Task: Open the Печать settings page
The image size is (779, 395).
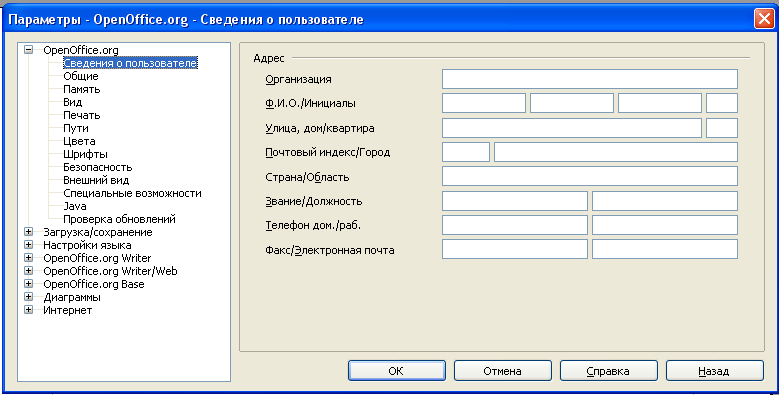Action: point(81,115)
